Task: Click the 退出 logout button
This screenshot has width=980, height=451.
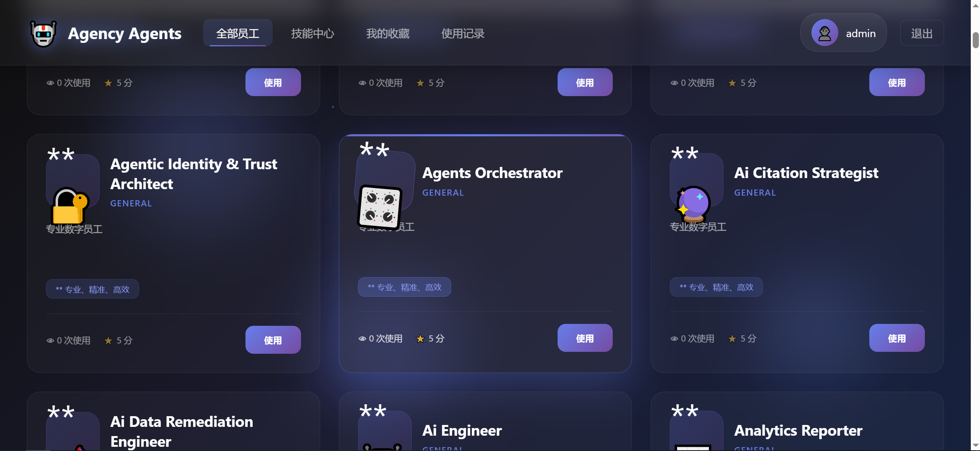Action: (x=922, y=33)
